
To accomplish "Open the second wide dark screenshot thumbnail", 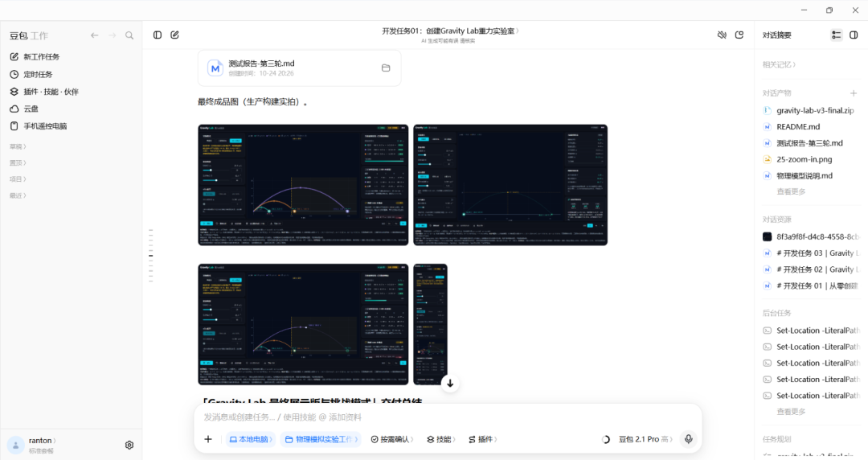I will (510, 185).
